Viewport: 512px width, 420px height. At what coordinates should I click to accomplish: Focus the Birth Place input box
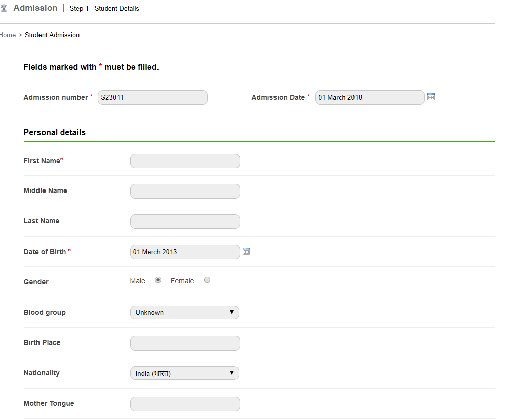(185, 343)
